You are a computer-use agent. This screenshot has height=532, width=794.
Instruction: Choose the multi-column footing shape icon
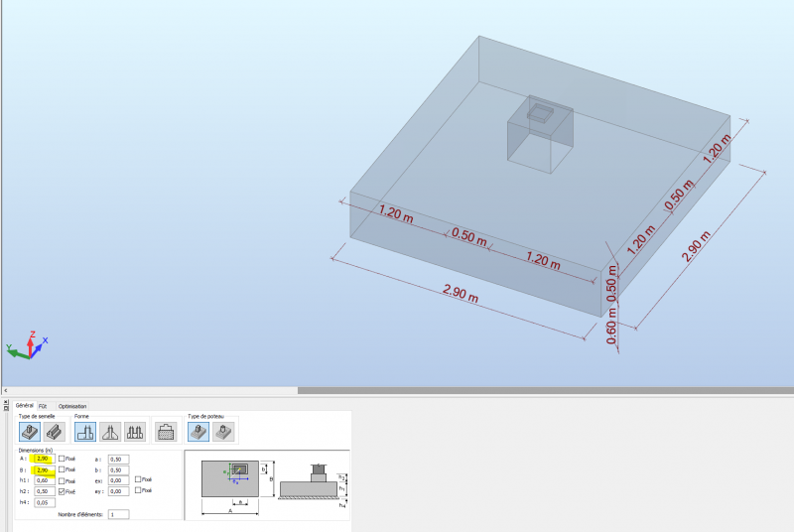coord(135,432)
